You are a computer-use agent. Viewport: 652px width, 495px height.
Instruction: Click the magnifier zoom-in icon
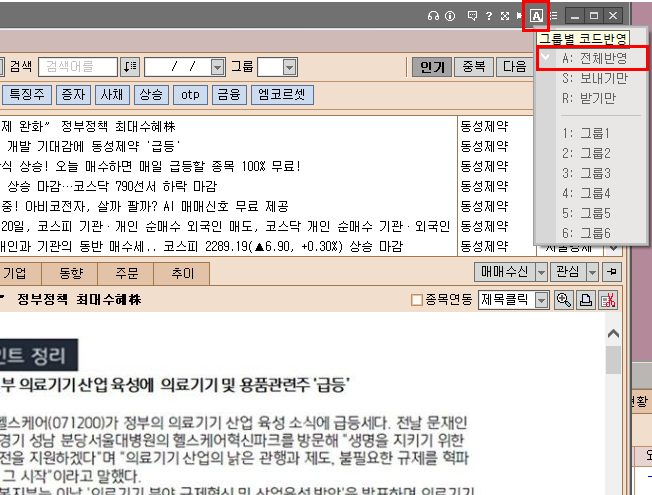click(x=564, y=300)
